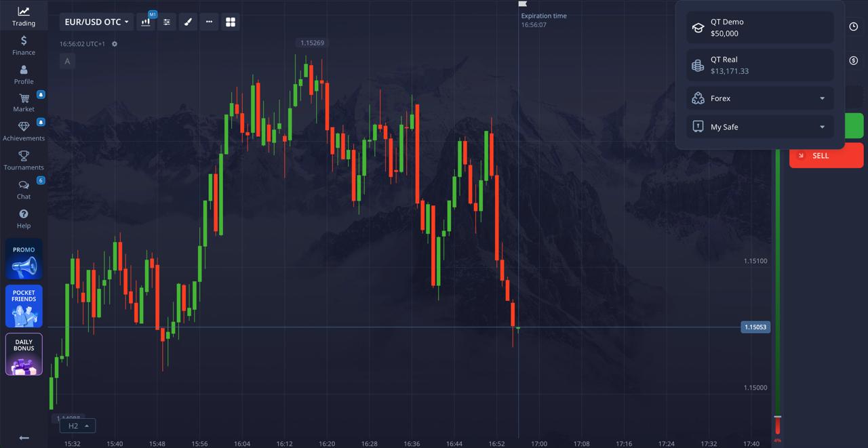The height and width of the screenshot is (448, 868).
Task: Open the three-dots more options menu
Action: coord(209,22)
